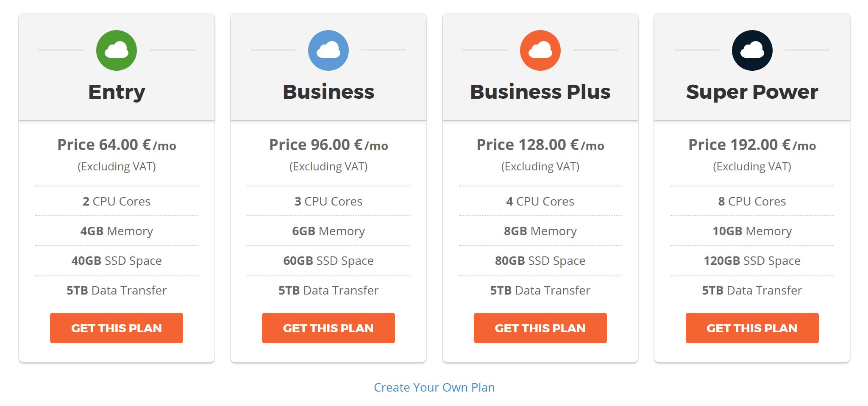Get the Business plan
The image size is (868, 406).
coord(328,328)
